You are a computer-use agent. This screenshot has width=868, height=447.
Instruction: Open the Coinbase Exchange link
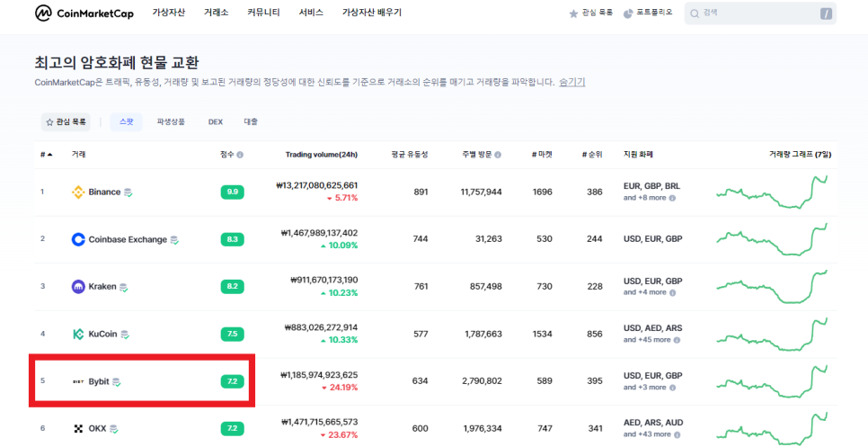pyautogui.click(x=128, y=240)
